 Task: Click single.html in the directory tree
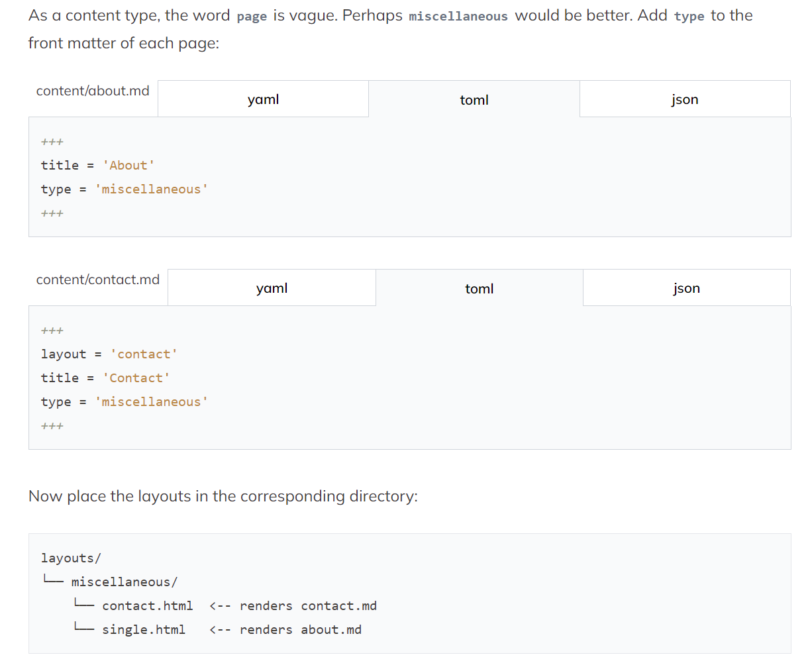pyautogui.click(x=144, y=630)
